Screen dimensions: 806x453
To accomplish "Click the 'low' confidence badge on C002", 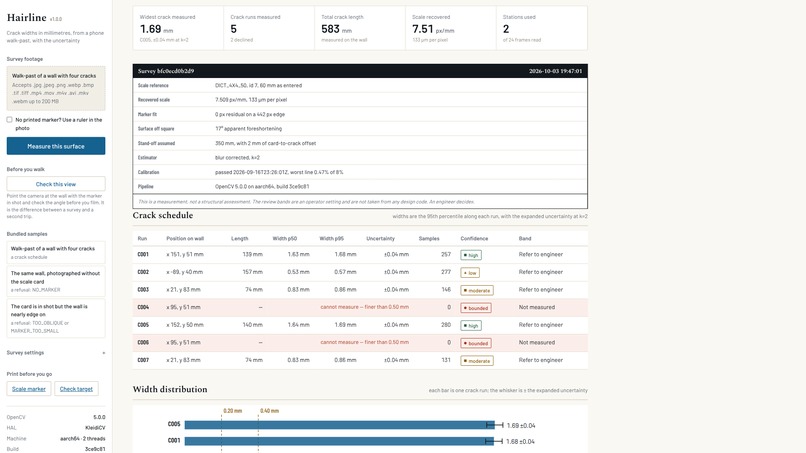I will 470,273.
